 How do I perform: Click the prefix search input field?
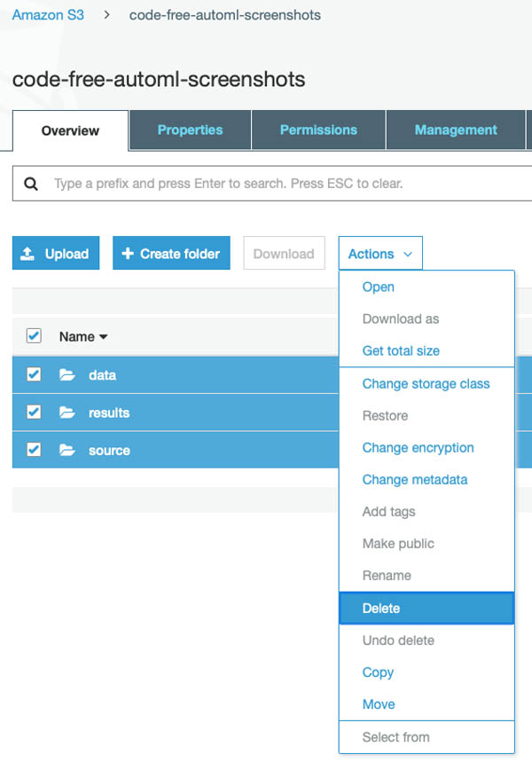(x=272, y=184)
